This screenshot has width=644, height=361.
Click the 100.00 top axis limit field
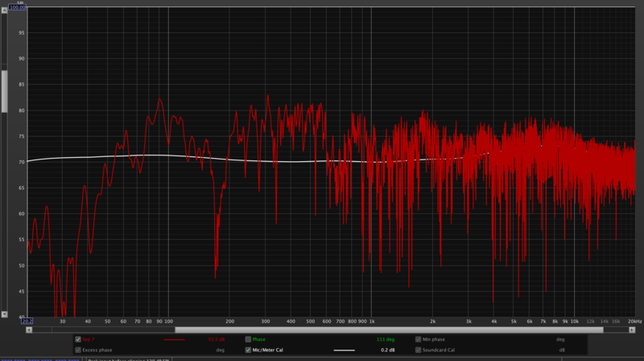(19, 7)
